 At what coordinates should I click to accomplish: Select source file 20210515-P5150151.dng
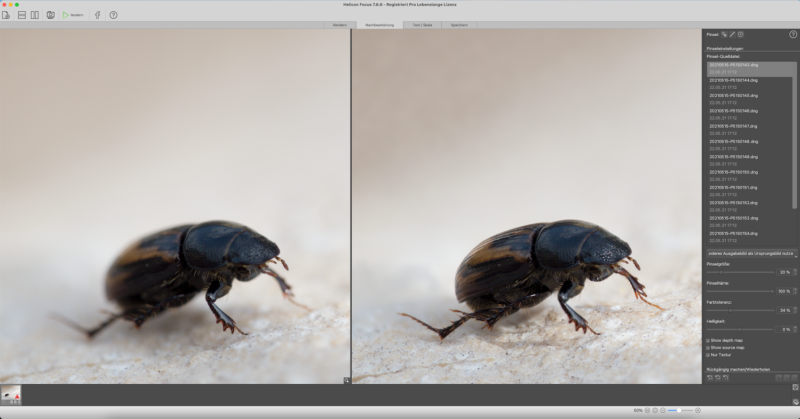(751, 191)
